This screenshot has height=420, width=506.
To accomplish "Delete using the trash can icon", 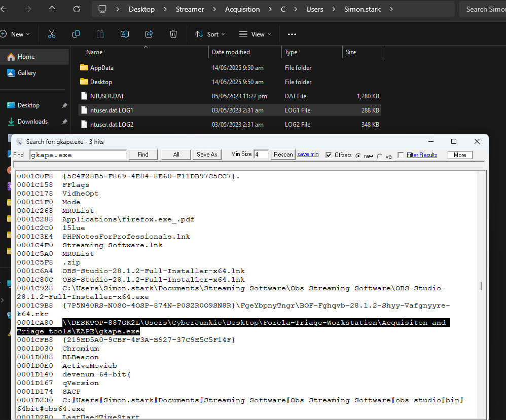I will click(x=173, y=34).
